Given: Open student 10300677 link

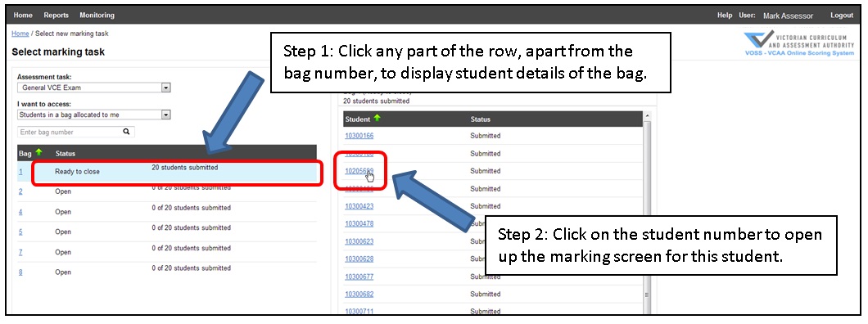Looking at the screenshot, I should pyautogui.click(x=359, y=277).
